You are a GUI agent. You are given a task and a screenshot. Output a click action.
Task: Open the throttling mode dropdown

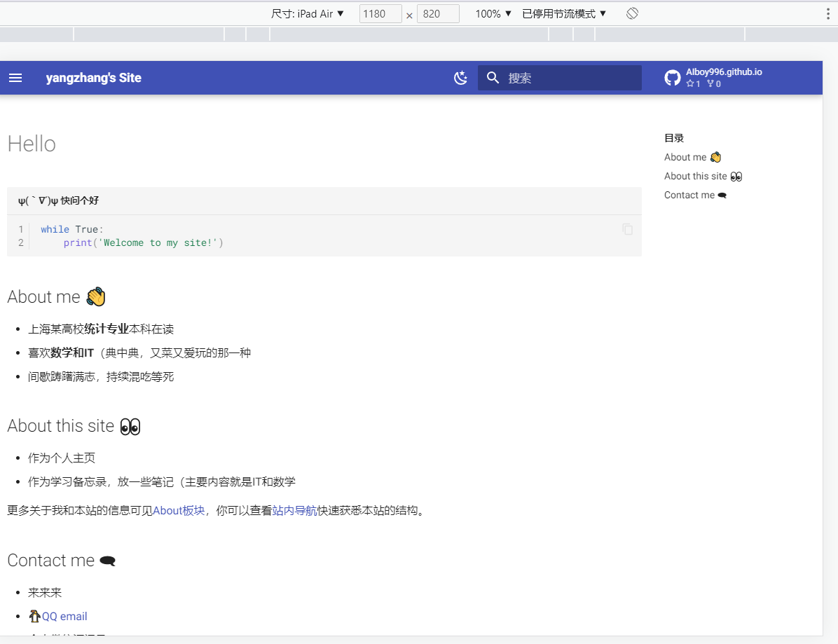(x=564, y=13)
